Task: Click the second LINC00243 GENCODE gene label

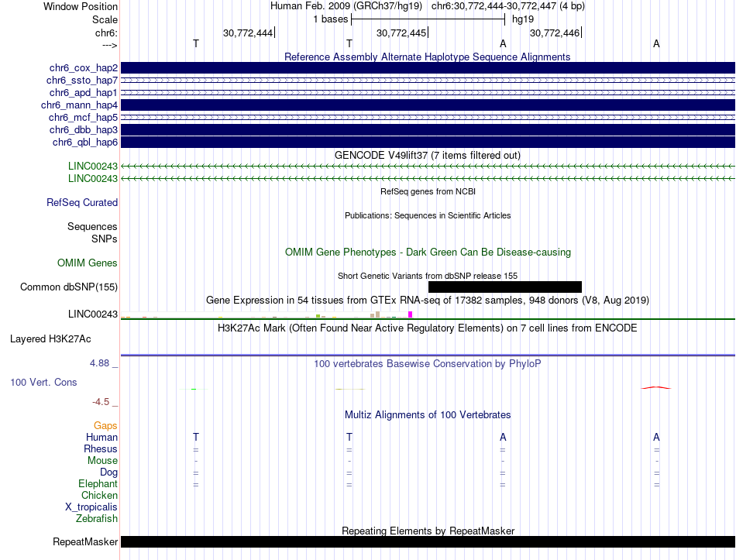Action: [x=93, y=178]
